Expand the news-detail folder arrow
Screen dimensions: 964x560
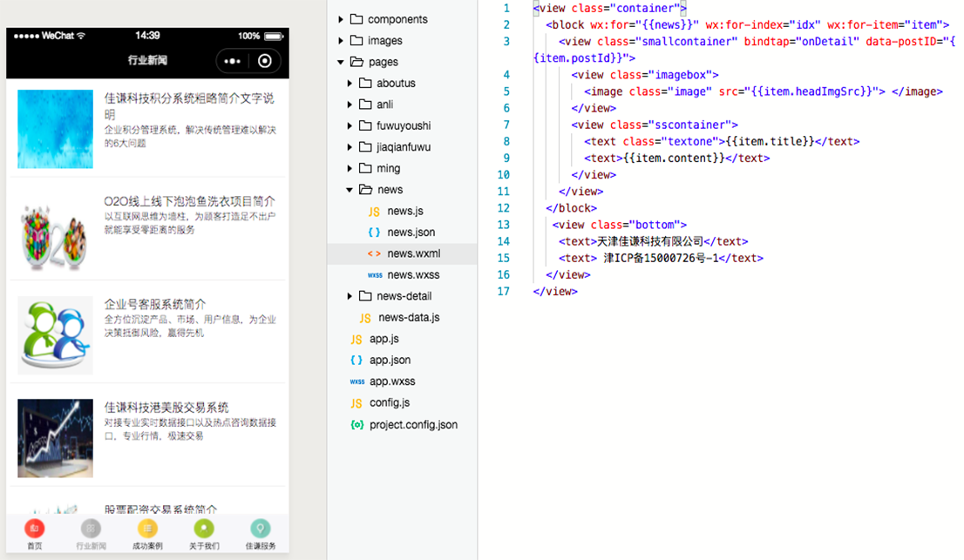[350, 296]
